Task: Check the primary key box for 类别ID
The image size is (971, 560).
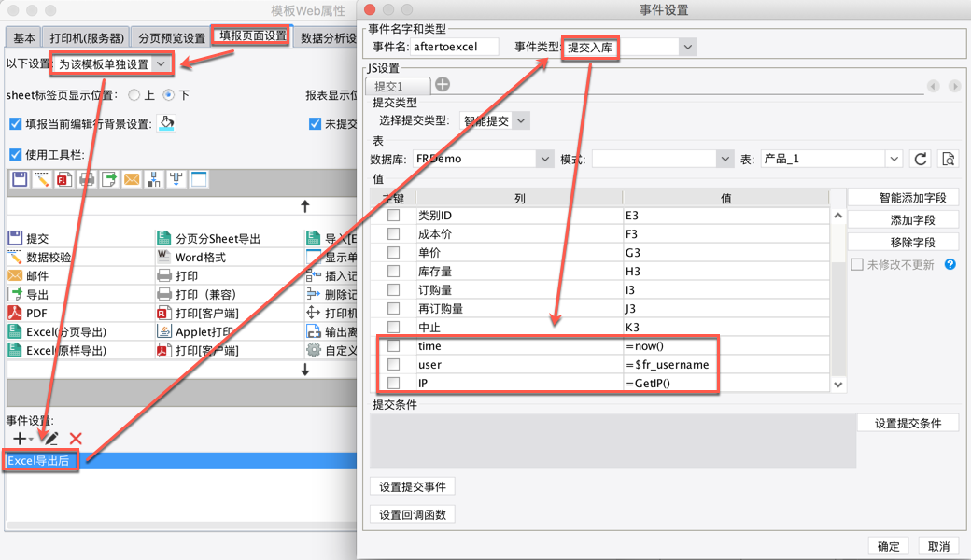Action: 393,216
